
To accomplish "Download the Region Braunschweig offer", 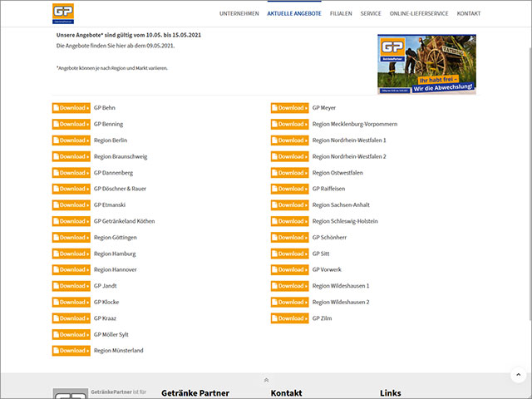I will [71, 156].
